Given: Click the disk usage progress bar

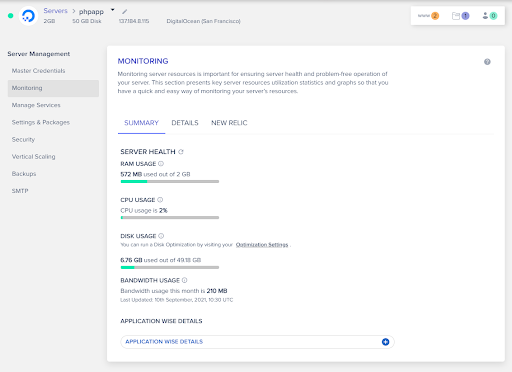Looking at the screenshot, I should click(x=170, y=267).
